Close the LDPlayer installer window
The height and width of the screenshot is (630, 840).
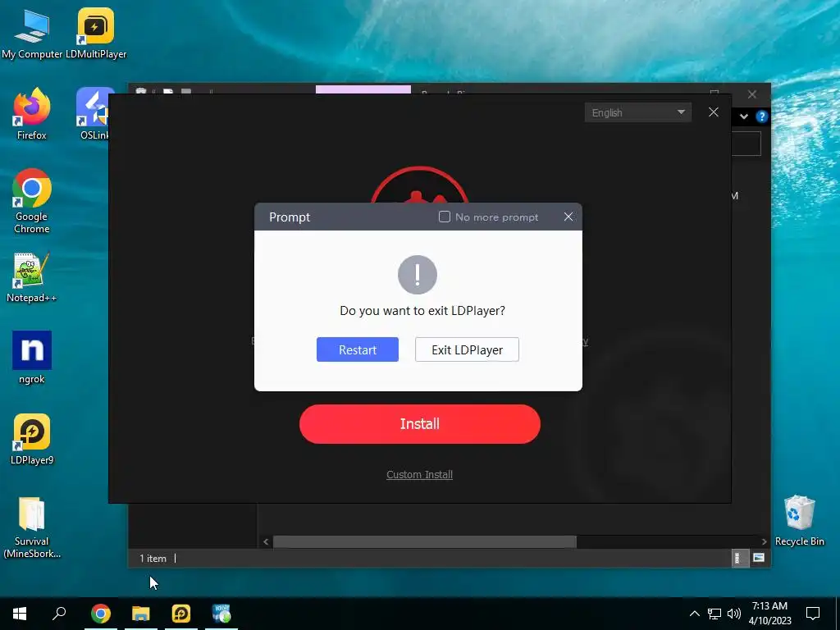714,112
